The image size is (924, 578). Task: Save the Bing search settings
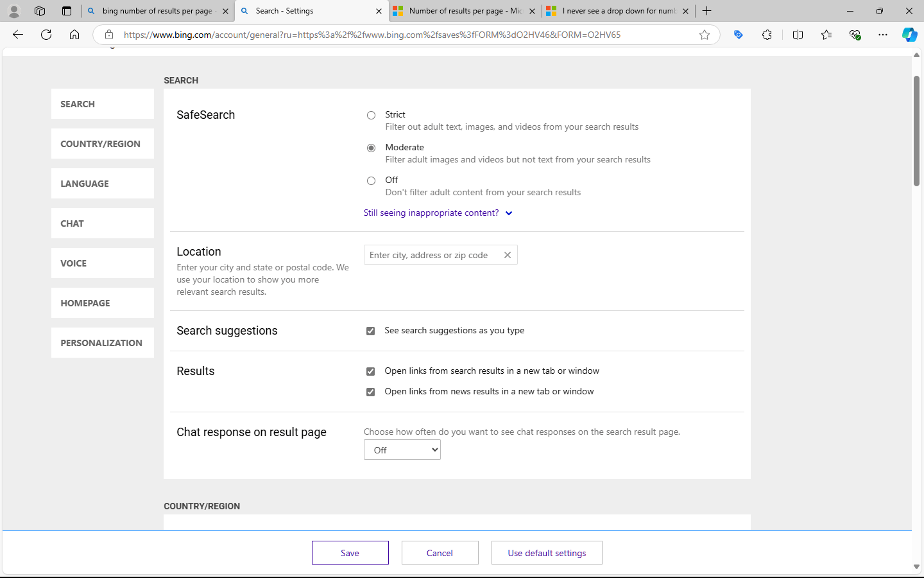[x=350, y=552]
